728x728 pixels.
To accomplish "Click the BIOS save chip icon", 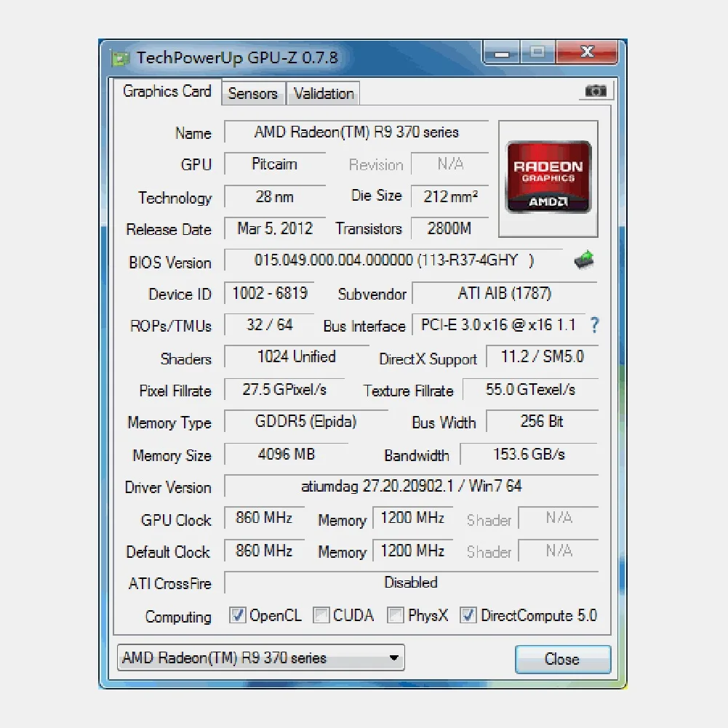I will (x=584, y=260).
